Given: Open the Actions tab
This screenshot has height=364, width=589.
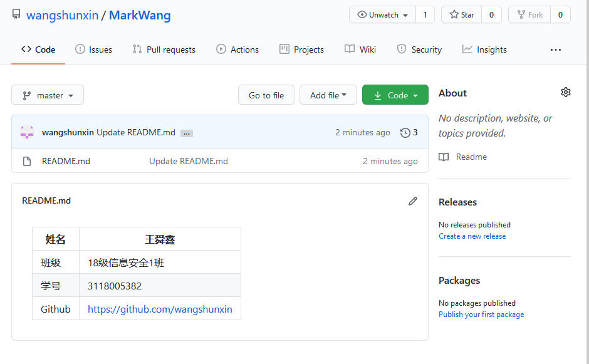Looking at the screenshot, I should coord(237,49).
